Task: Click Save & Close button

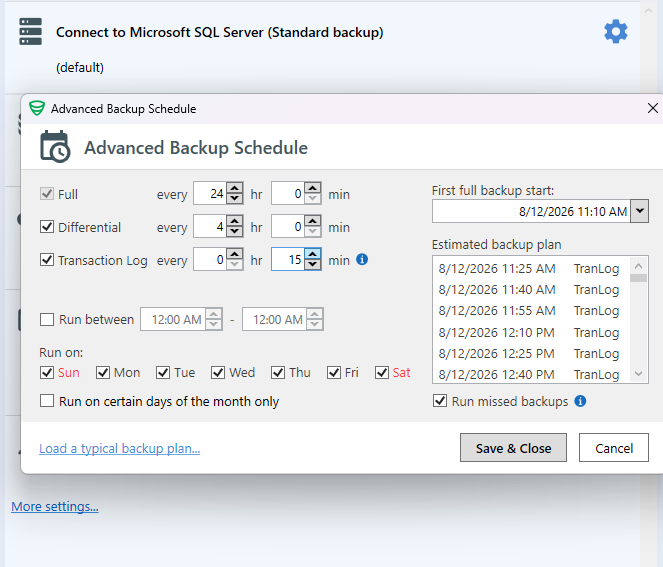Action: click(x=513, y=447)
